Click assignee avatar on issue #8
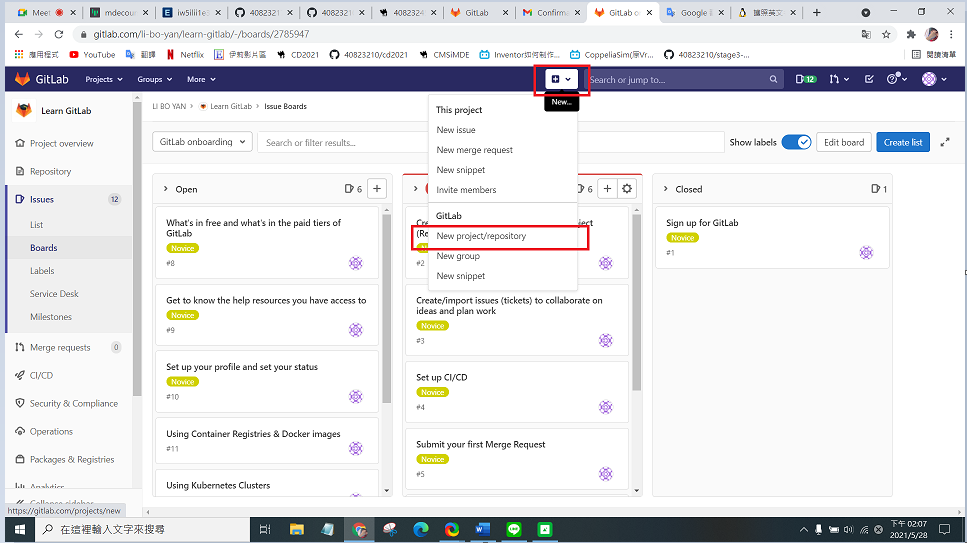 (x=356, y=263)
